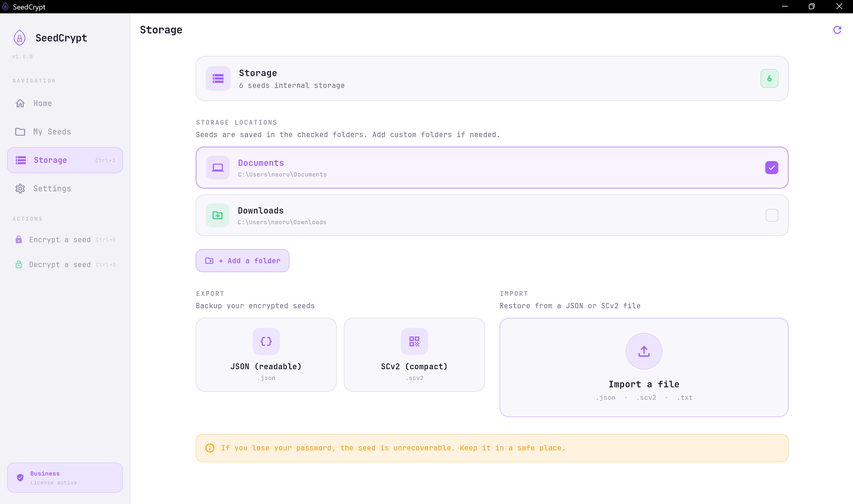
Task: Click the orange info icon in warning banner
Action: 210,448
